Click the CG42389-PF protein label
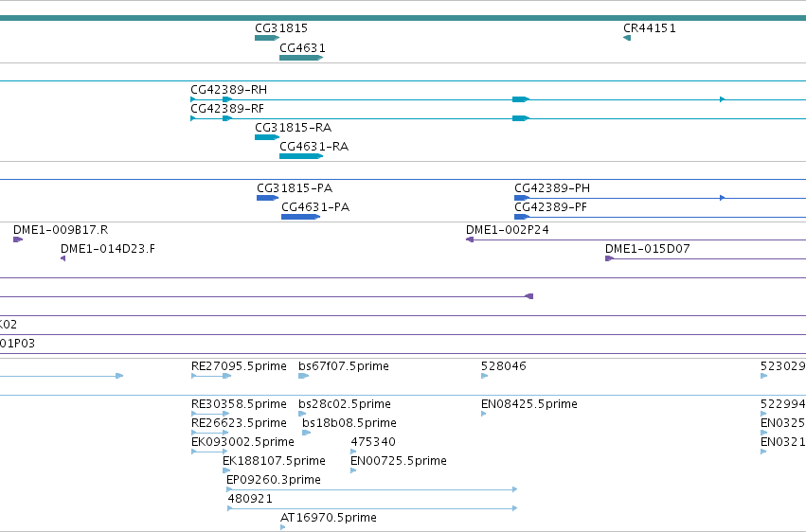The image size is (806, 532). 550,207
